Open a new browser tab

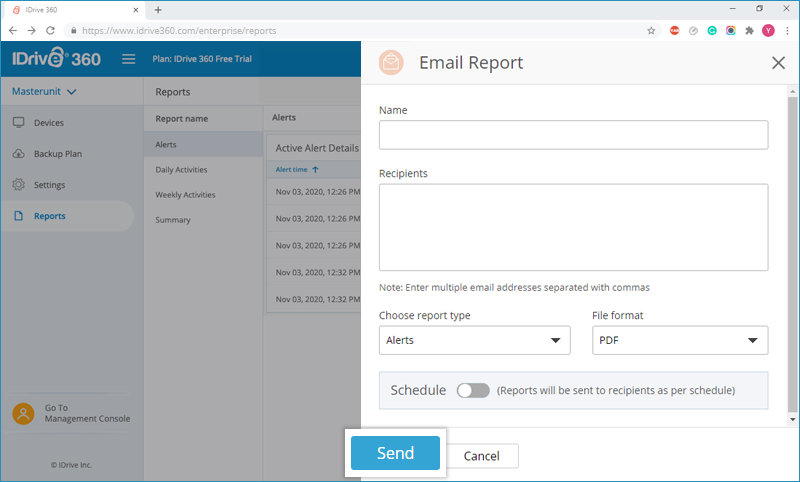(158, 10)
